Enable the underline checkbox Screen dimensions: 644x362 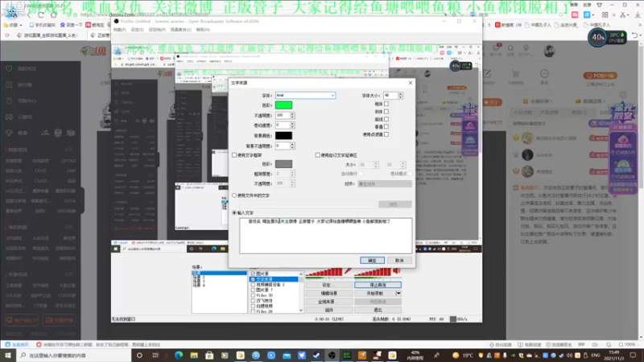click(x=386, y=119)
